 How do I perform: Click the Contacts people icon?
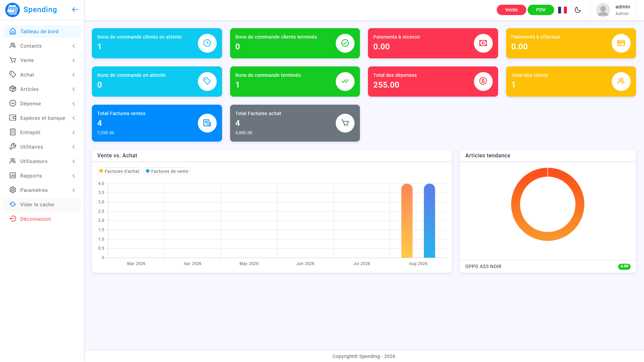(13, 46)
